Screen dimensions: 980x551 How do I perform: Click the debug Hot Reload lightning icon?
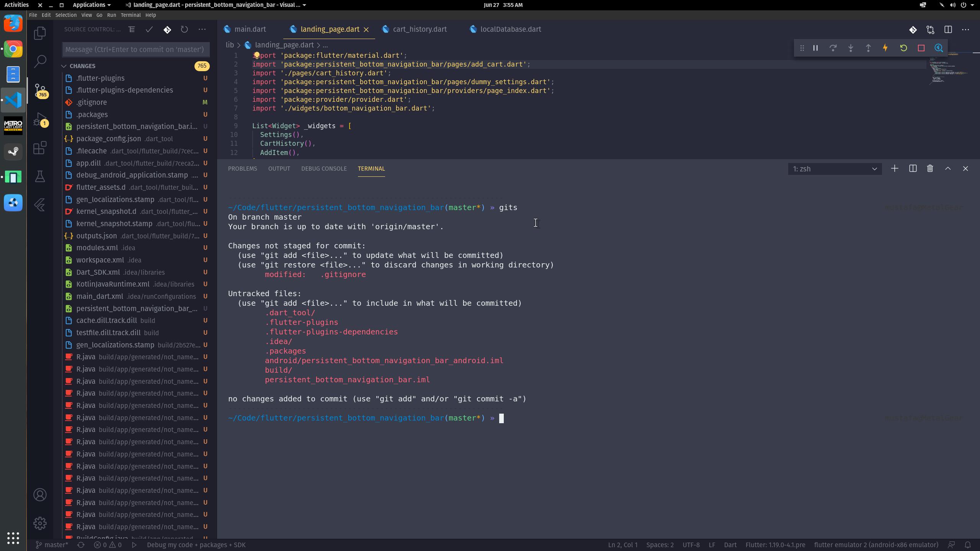(x=885, y=48)
